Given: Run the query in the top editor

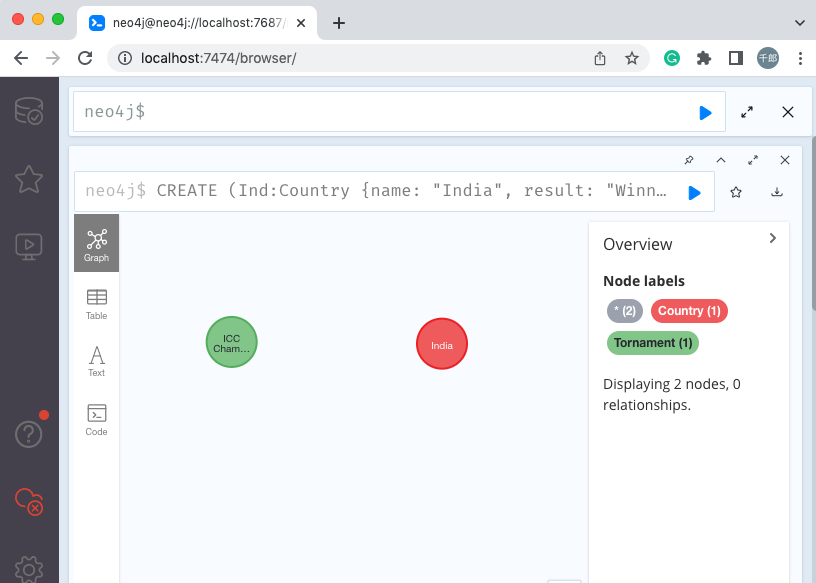Looking at the screenshot, I should 705,112.
